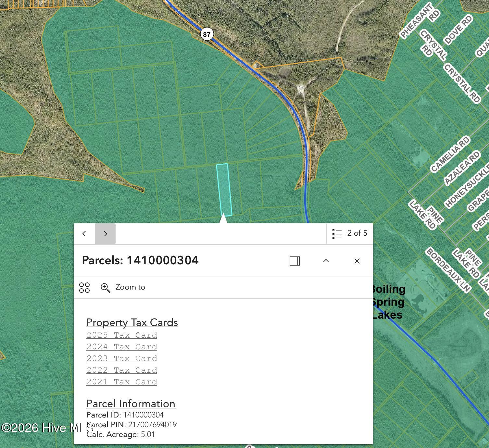Viewport: 489px width, 448px height.
Task: Open the popup actions menu icon
Action: pos(84,287)
